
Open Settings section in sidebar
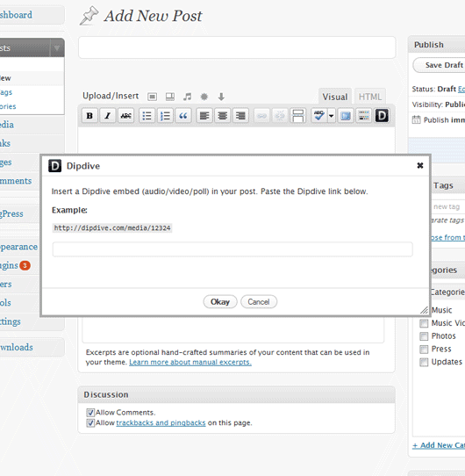(11, 321)
